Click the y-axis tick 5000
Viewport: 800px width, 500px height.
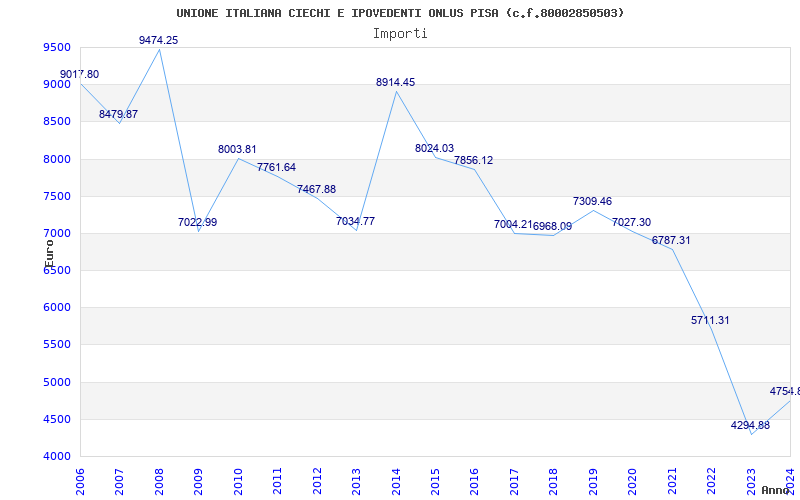(56, 383)
